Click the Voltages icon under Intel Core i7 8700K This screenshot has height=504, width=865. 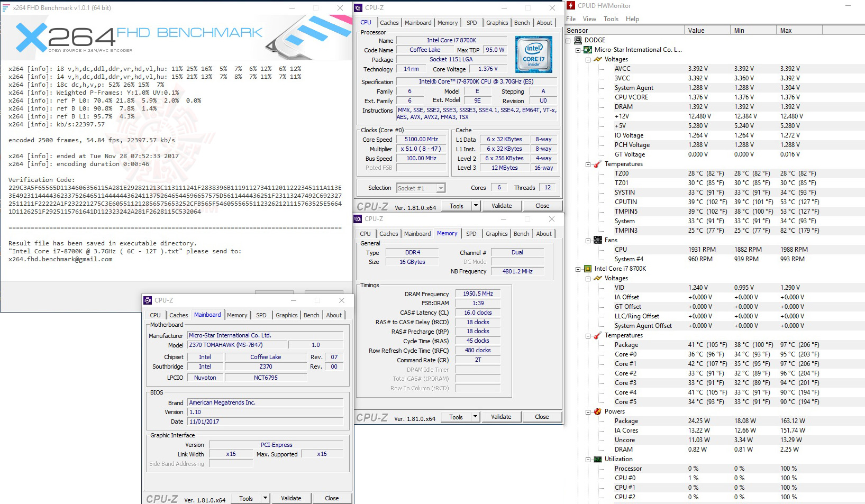click(x=598, y=278)
